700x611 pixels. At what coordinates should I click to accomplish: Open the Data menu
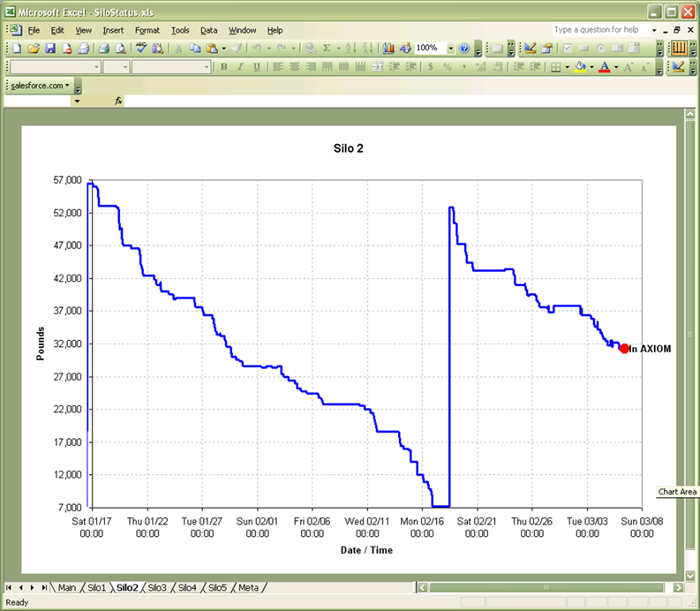208,30
